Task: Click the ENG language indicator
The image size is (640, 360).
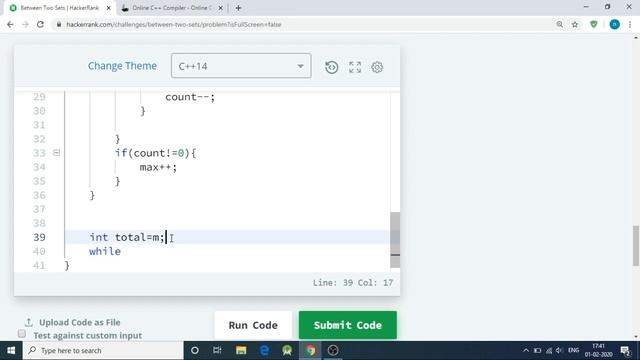Action: pyautogui.click(x=573, y=351)
